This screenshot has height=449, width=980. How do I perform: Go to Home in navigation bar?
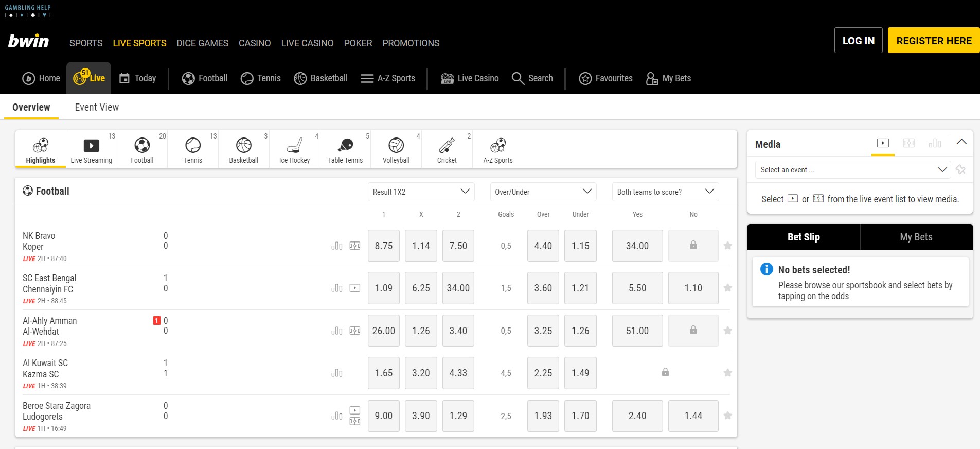(x=41, y=78)
